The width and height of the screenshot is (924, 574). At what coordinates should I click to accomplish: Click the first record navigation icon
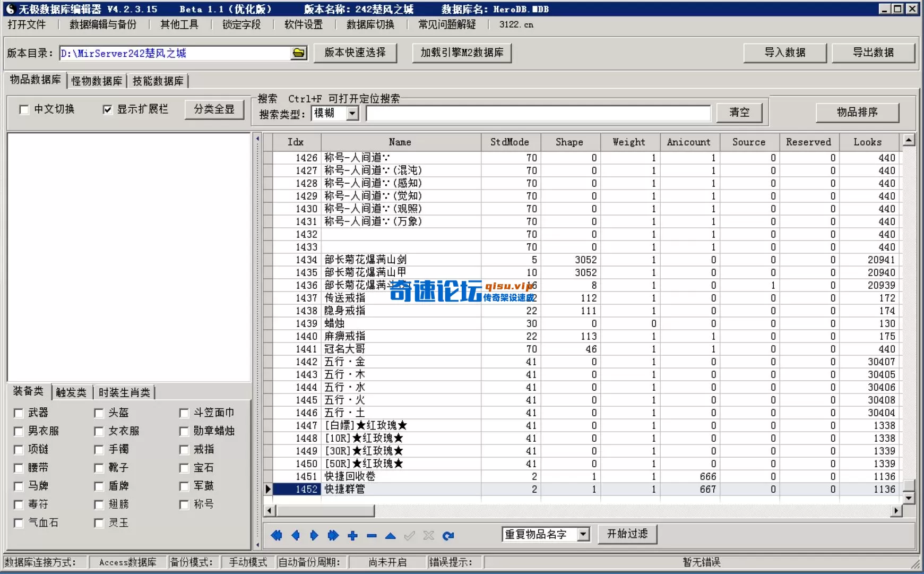[x=277, y=536]
